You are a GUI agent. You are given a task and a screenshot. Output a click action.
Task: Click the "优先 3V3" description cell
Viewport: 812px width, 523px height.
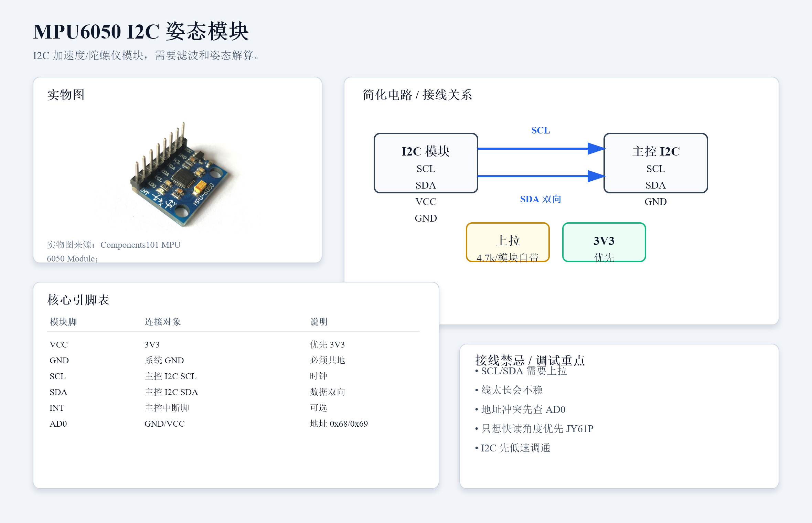pyautogui.click(x=327, y=344)
